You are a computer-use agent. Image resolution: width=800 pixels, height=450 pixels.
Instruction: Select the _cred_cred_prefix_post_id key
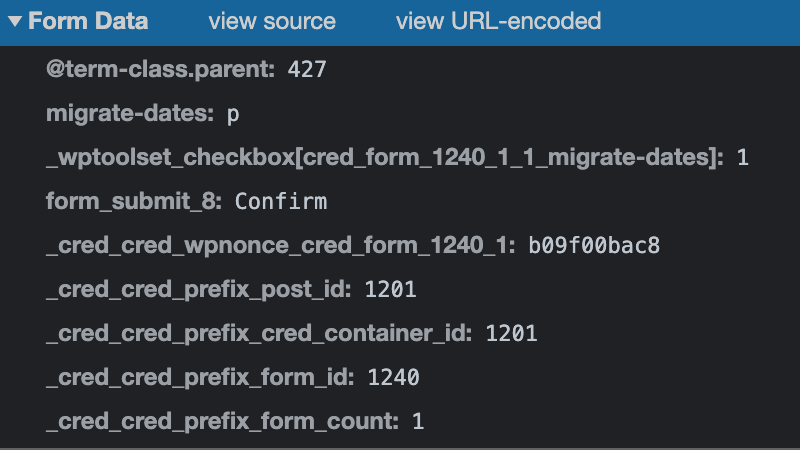tap(198, 289)
